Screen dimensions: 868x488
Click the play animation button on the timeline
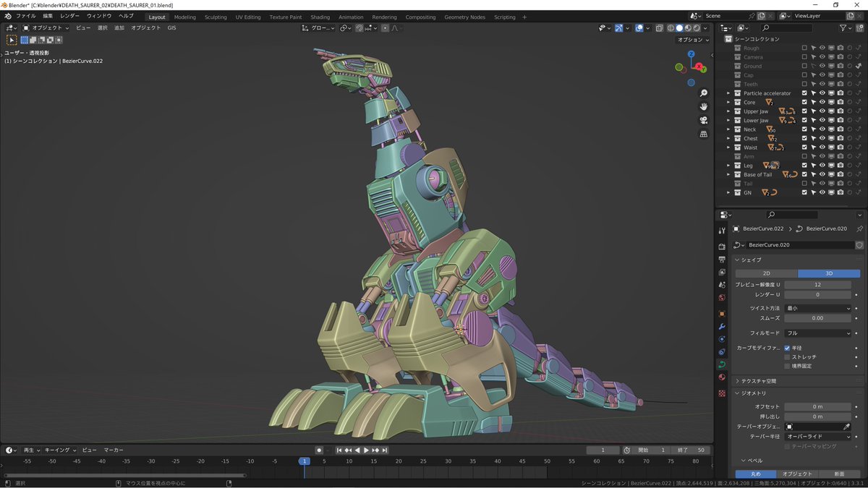coord(366,450)
